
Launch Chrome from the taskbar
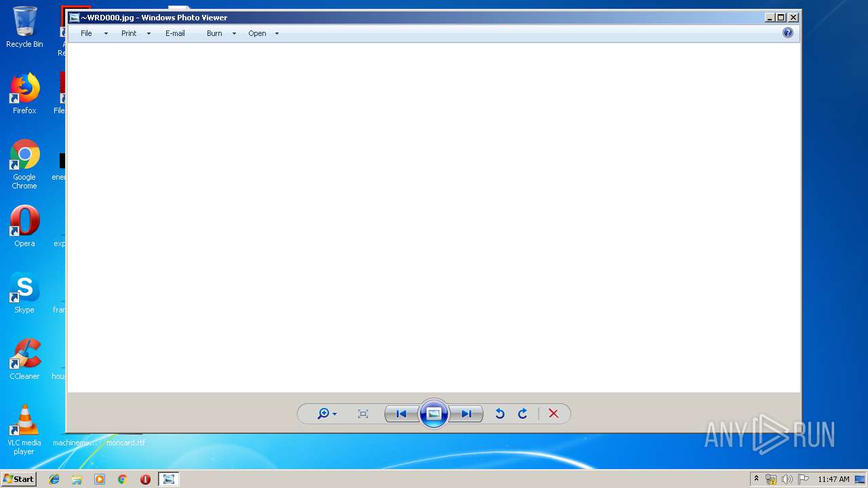coord(123,479)
